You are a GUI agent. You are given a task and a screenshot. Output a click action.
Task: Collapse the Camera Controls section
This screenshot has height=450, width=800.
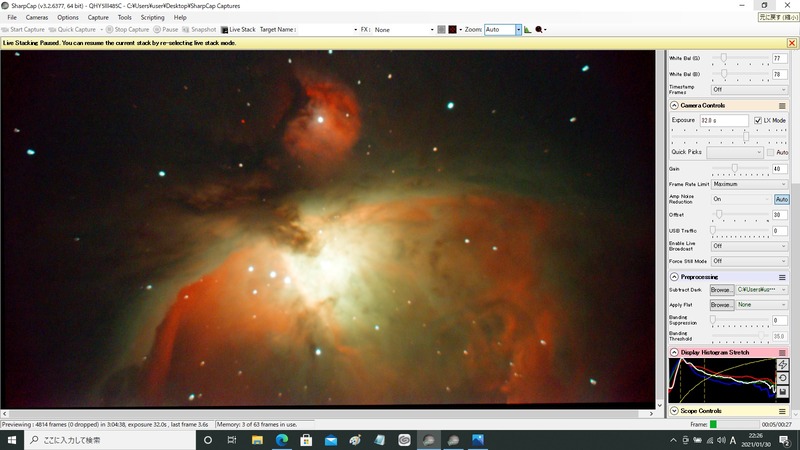tap(674, 106)
